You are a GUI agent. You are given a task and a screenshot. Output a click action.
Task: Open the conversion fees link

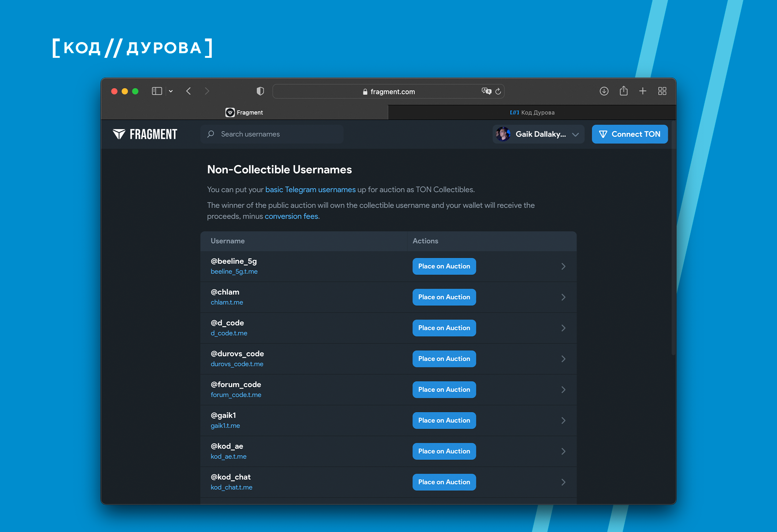tap(292, 216)
